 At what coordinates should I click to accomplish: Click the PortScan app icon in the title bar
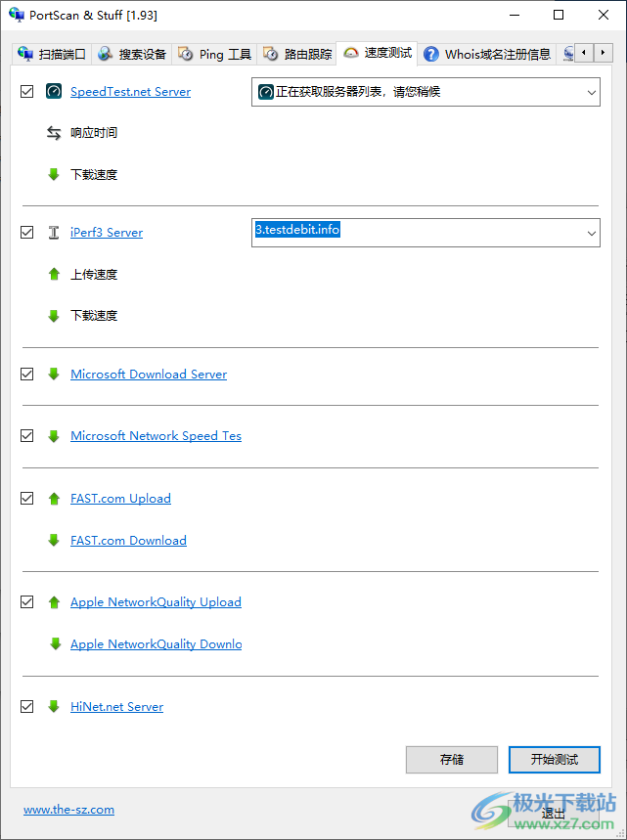(16, 15)
